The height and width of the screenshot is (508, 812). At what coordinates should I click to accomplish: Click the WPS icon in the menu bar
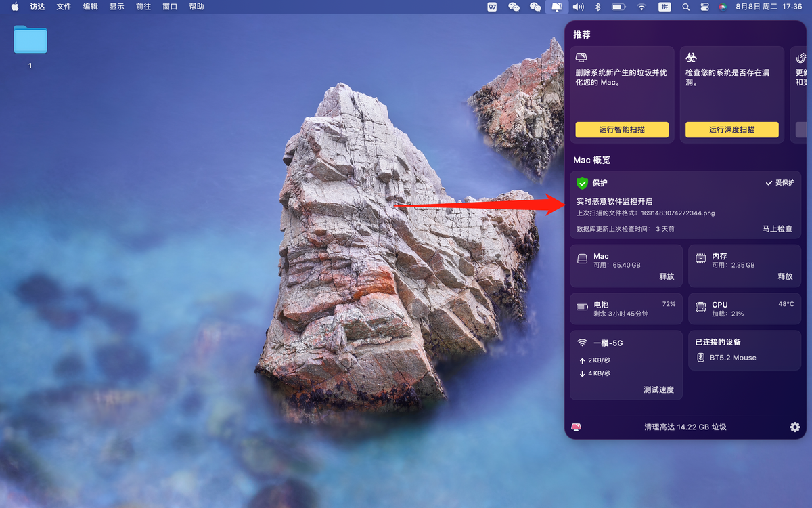click(x=492, y=7)
